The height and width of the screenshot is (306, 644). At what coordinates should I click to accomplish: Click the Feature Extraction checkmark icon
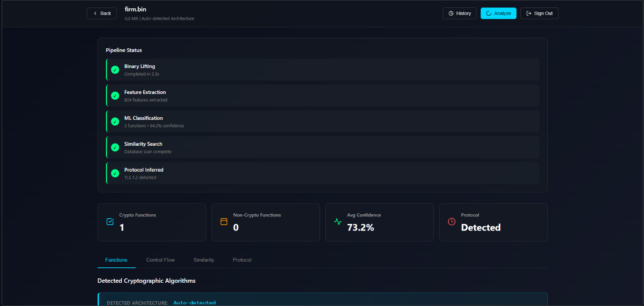[x=115, y=96]
